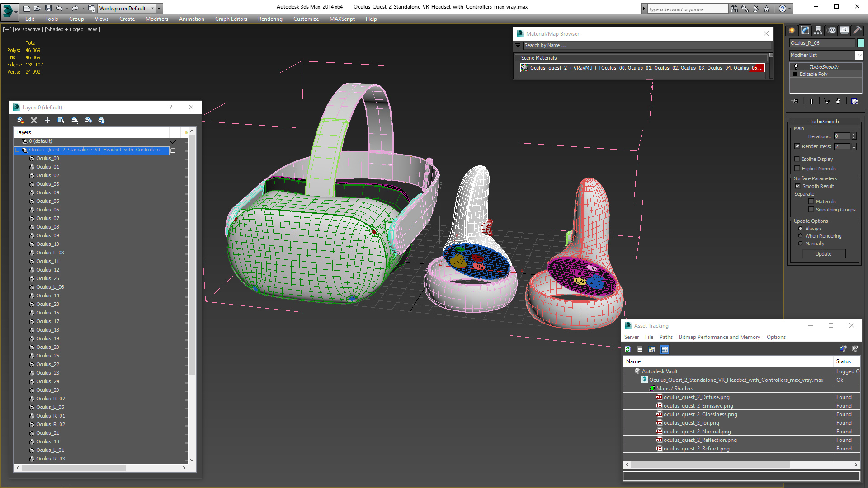Click Refresh icon in Asset Tracking toolbar

[x=627, y=349]
